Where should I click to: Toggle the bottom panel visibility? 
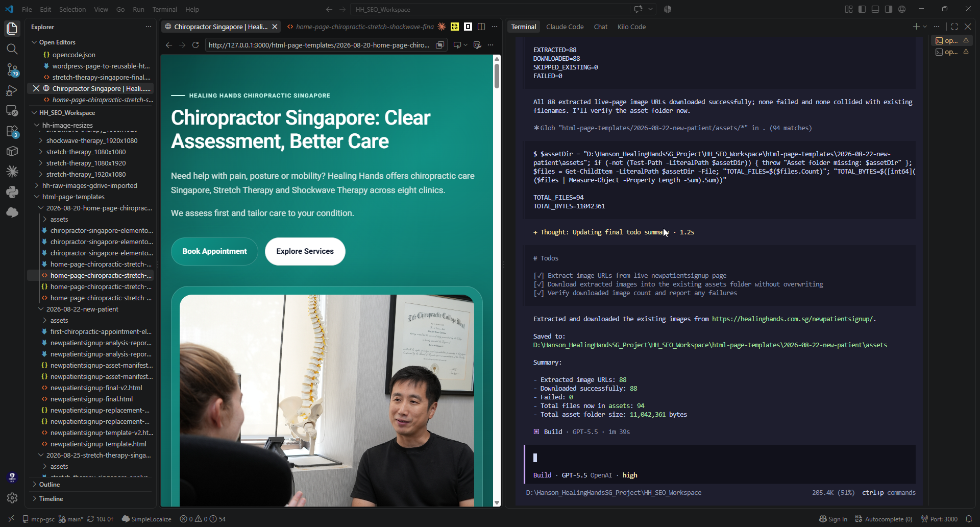875,9
